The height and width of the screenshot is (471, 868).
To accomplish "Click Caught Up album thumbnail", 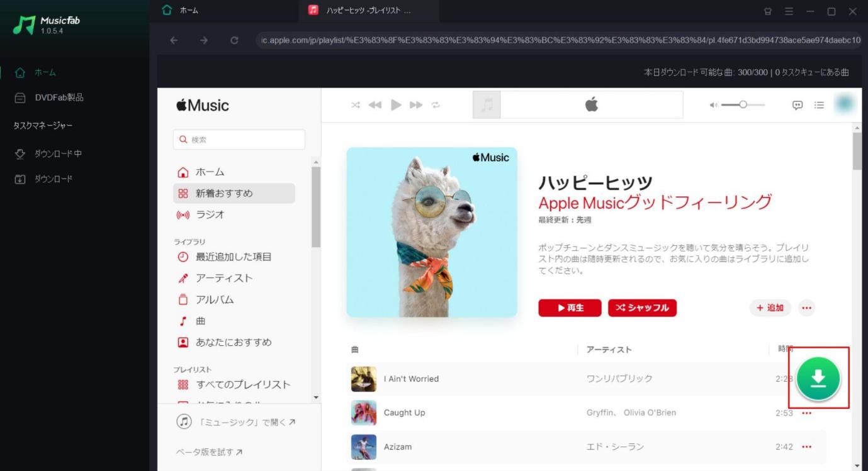I will pyautogui.click(x=364, y=413).
